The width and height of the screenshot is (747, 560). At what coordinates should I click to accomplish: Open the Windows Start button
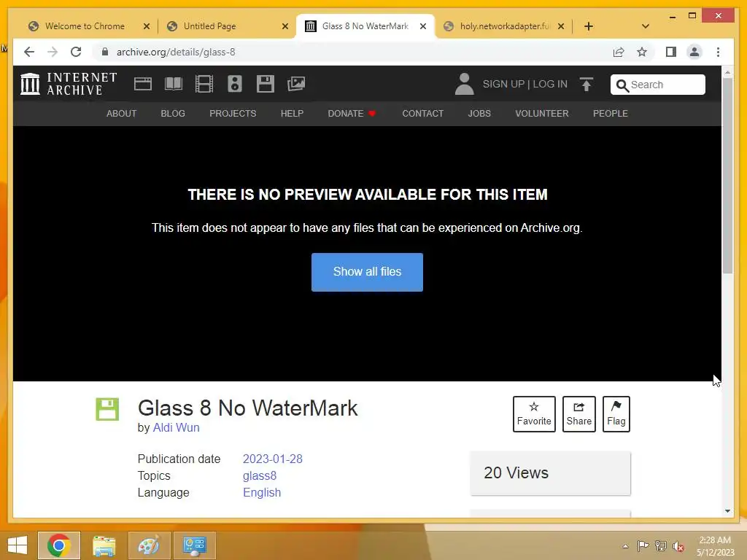18,545
